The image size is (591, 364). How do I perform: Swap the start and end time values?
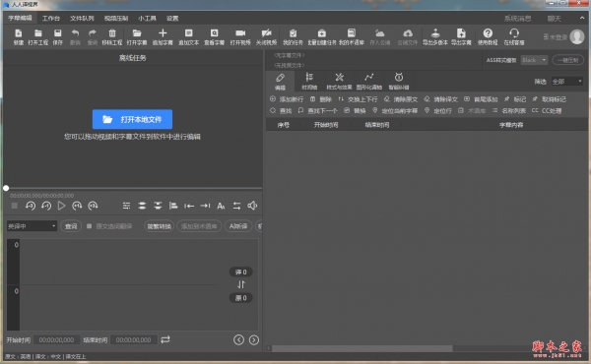(x=165, y=339)
